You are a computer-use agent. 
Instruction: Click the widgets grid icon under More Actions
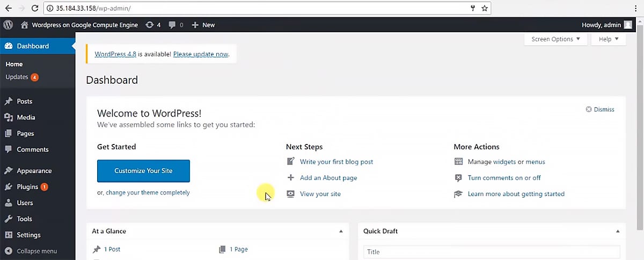458,161
